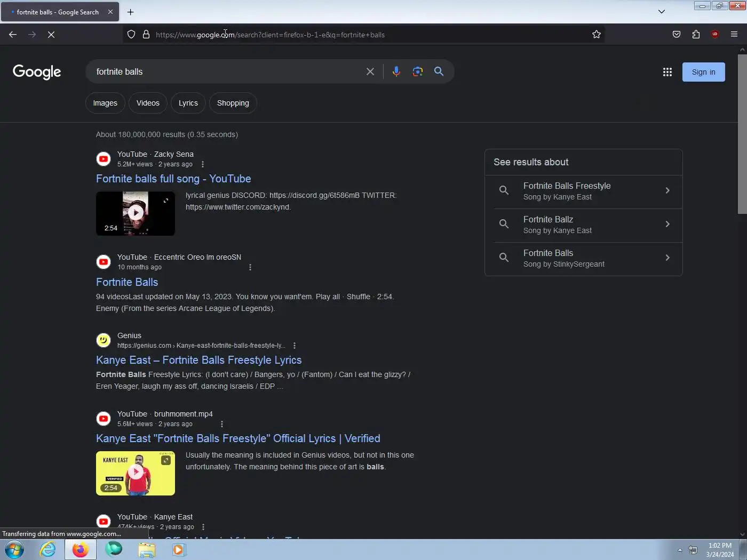747x560 pixels.
Task: Open Kanye East Official Lyrics Verified
Action: coord(238,438)
